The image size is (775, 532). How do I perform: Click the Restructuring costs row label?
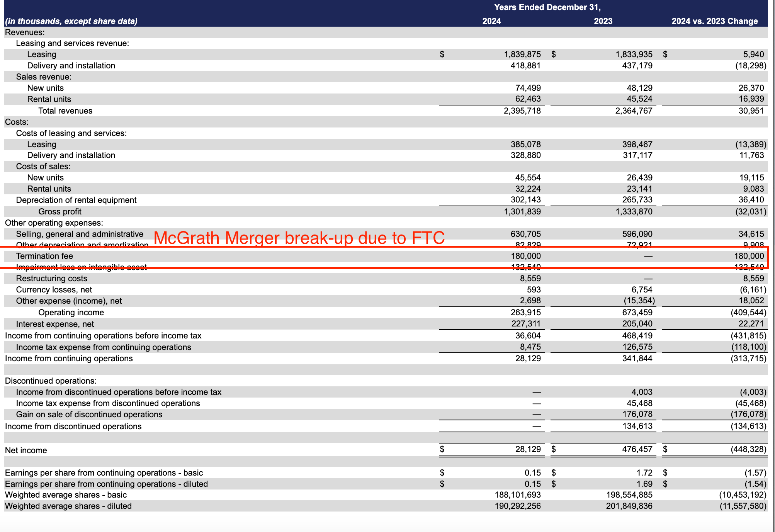point(51,279)
